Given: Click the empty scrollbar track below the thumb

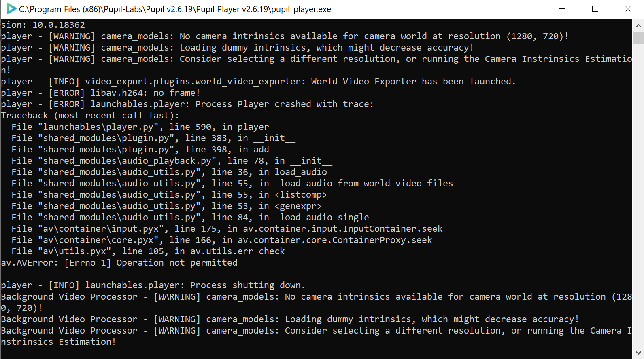Looking at the screenshot, I should tap(638, 194).
